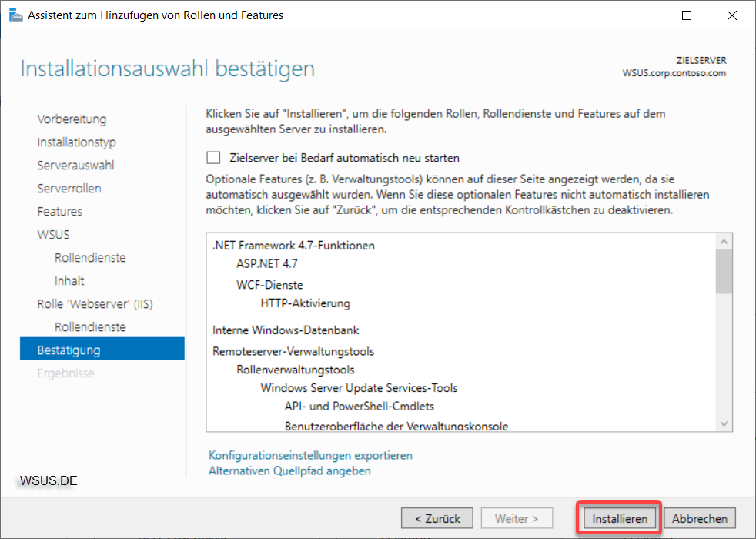Select 'Rollenverwaltungstools' entry
This screenshot has height=539, width=756.
tap(296, 370)
